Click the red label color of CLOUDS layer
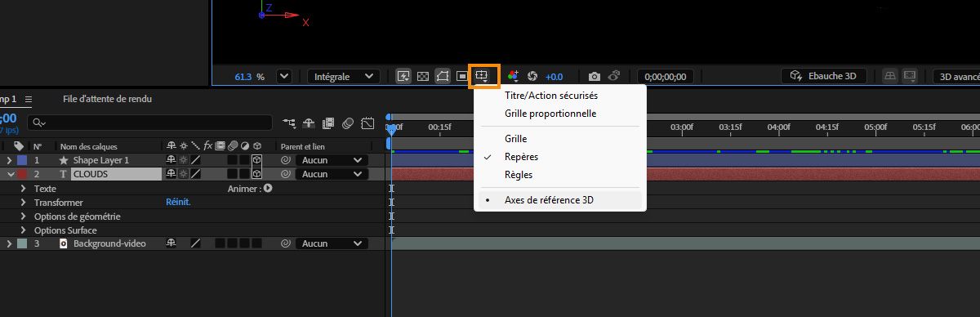 pyautogui.click(x=22, y=174)
